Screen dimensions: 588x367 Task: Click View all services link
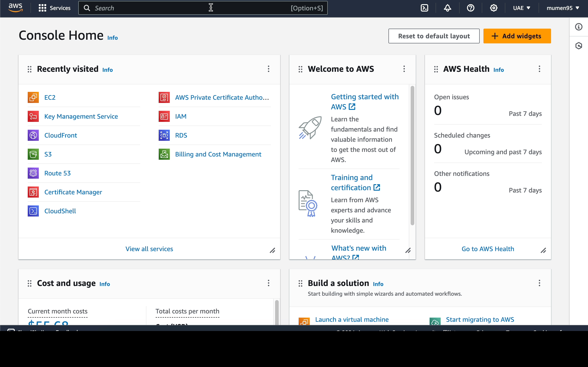tap(149, 249)
